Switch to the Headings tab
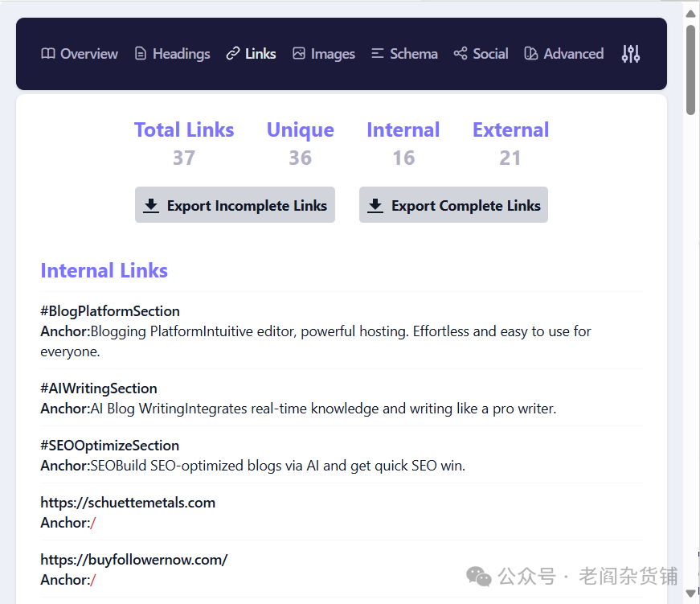 (x=181, y=54)
